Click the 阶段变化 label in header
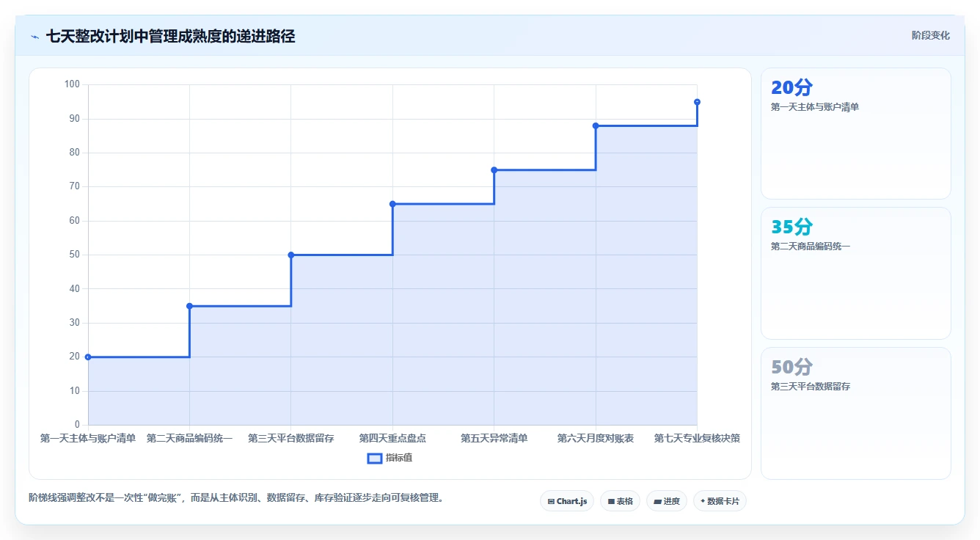Screen dimensions: 980x540 (930, 36)
